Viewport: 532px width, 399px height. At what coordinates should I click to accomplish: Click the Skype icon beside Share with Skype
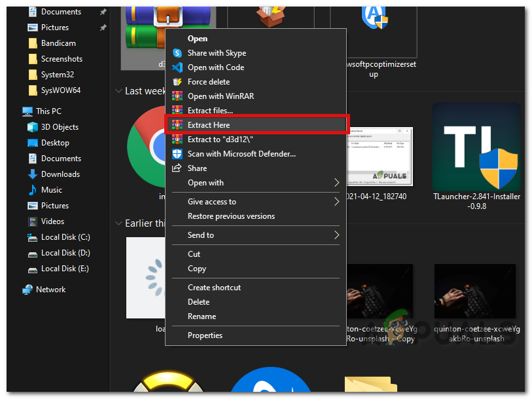coord(177,53)
